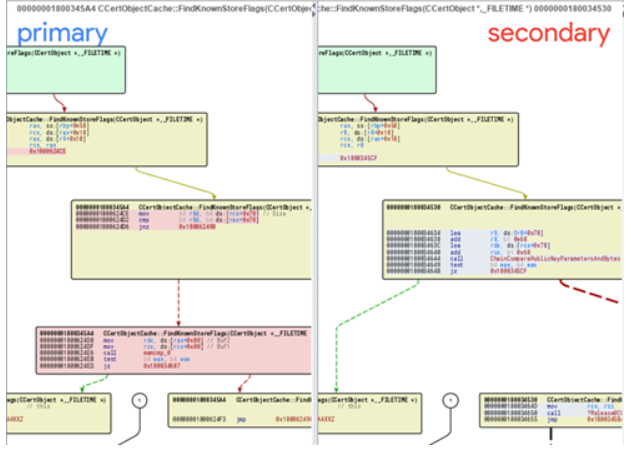This screenshot has width=631, height=453.
Task: Select primary block containing jmp at 1800624F3
Action: [x=238, y=410]
